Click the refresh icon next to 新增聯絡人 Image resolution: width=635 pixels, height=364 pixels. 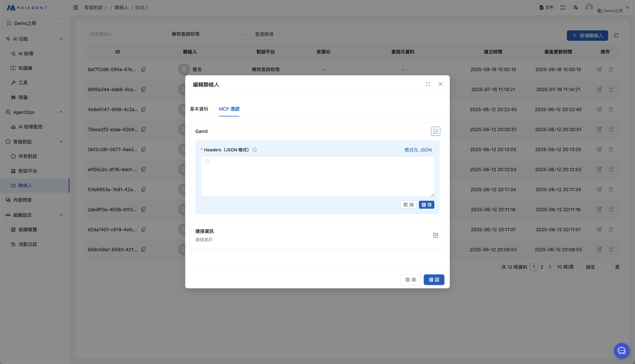click(x=616, y=35)
